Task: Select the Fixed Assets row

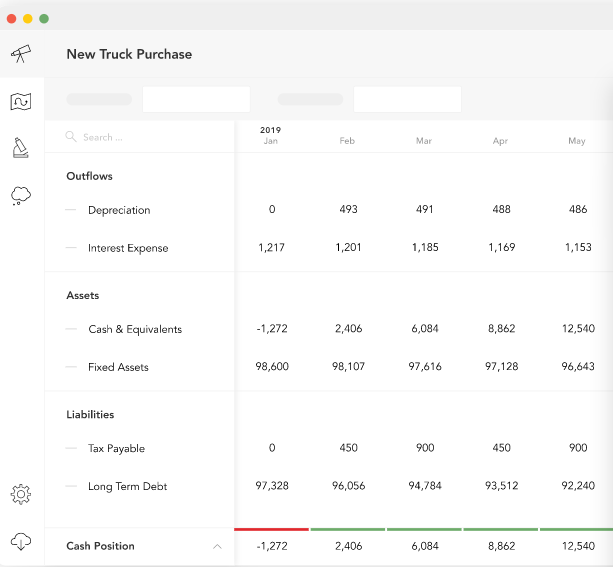Action: (x=118, y=367)
